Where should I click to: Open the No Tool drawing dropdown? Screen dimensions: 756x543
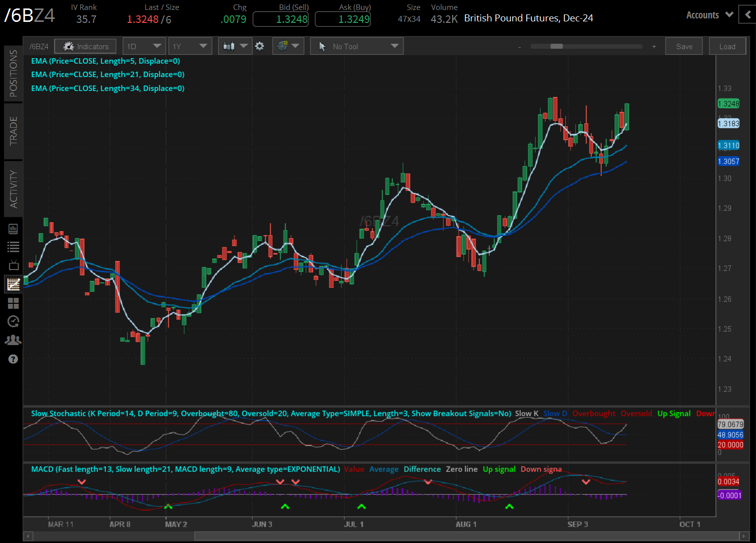click(x=357, y=46)
